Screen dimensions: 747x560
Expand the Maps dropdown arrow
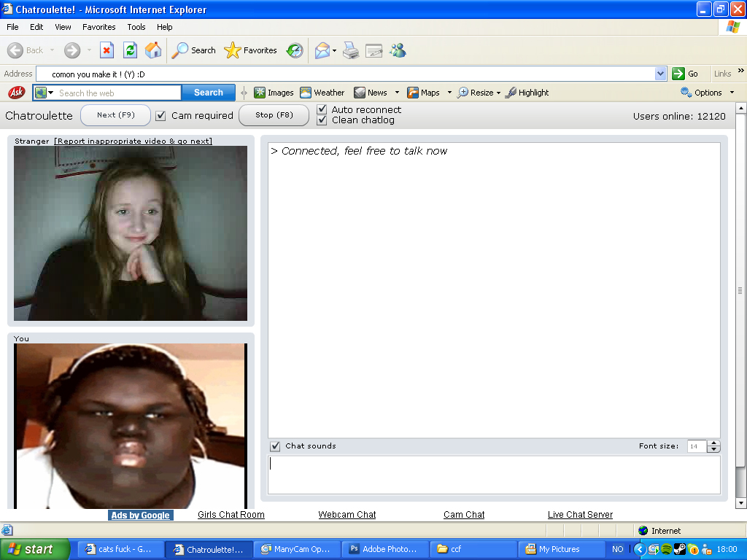pyautogui.click(x=449, y=93)
